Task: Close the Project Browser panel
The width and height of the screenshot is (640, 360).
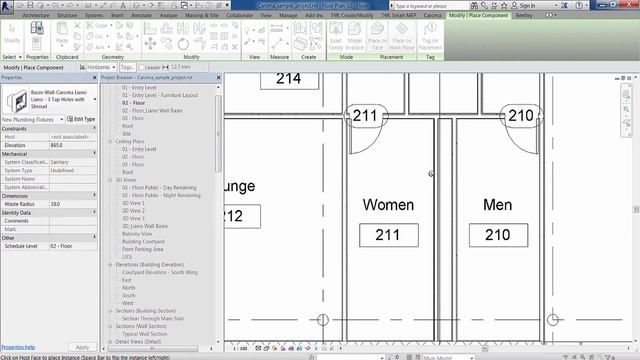Action: click(218, 78)
